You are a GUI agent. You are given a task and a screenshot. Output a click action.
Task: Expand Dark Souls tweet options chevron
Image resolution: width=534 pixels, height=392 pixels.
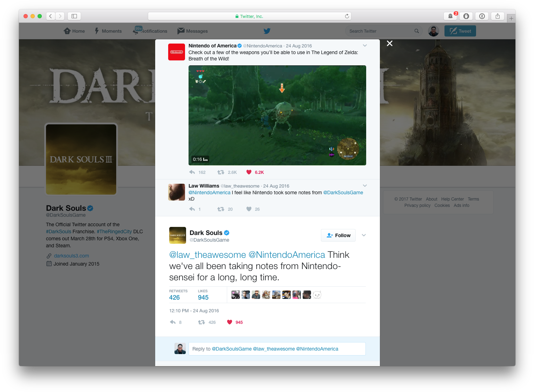pos(364,235)
